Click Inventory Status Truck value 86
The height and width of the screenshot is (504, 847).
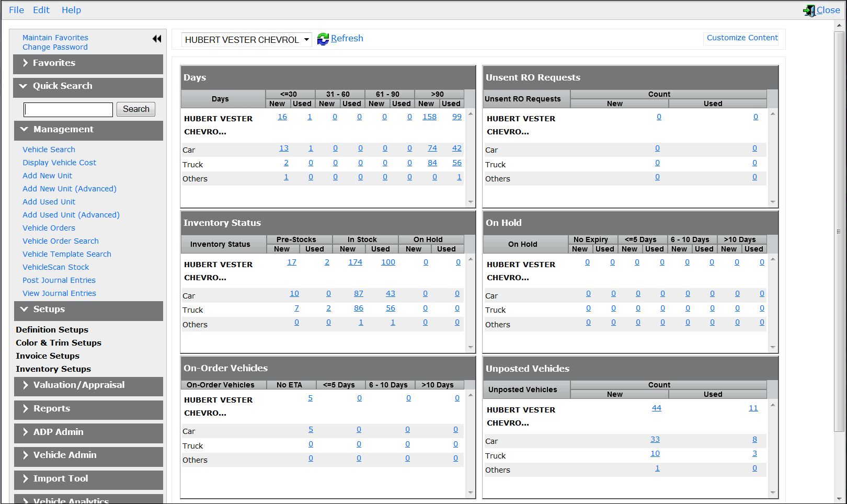tap(359, 308)
